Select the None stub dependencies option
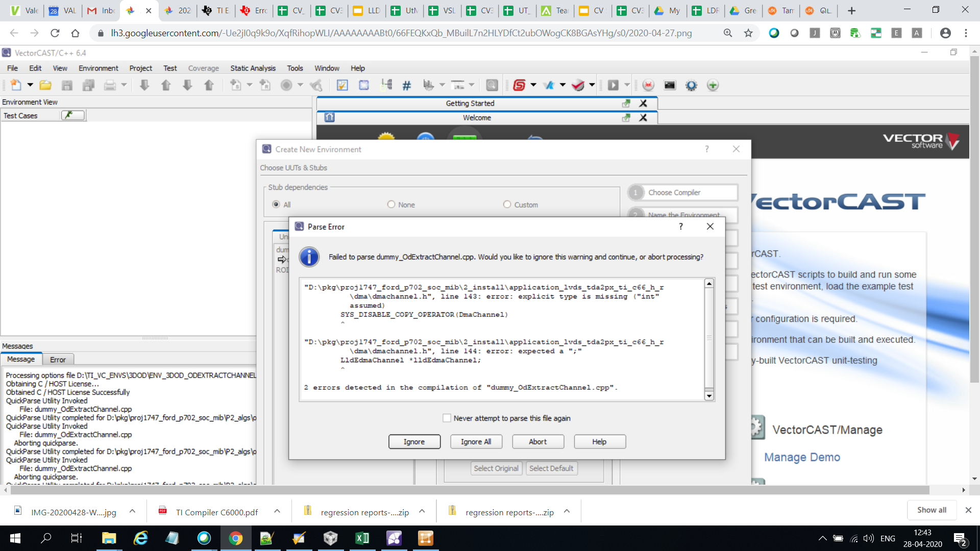 391,205
